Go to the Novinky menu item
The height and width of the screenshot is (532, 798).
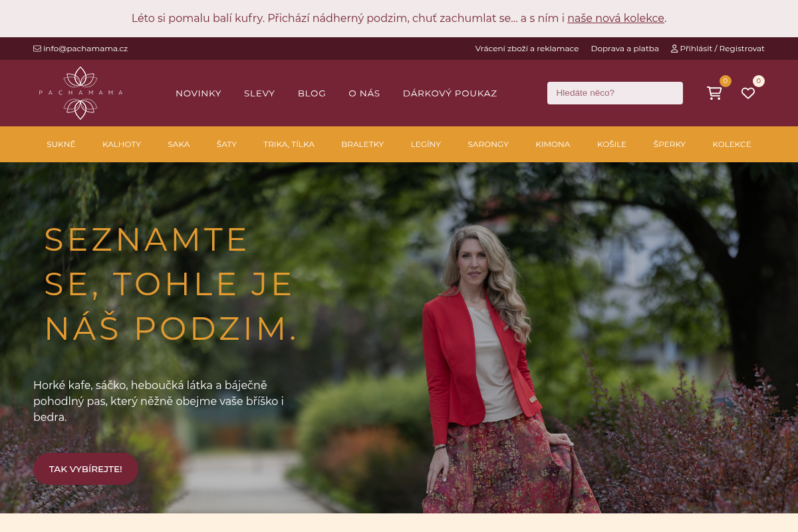pyautogui.click(x=198, y=93)
